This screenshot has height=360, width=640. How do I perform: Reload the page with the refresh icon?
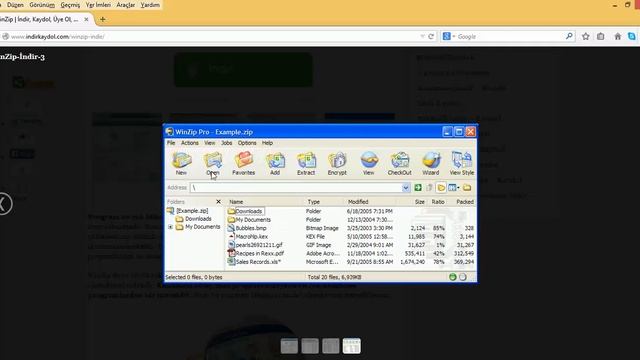[x=431, y=36]
